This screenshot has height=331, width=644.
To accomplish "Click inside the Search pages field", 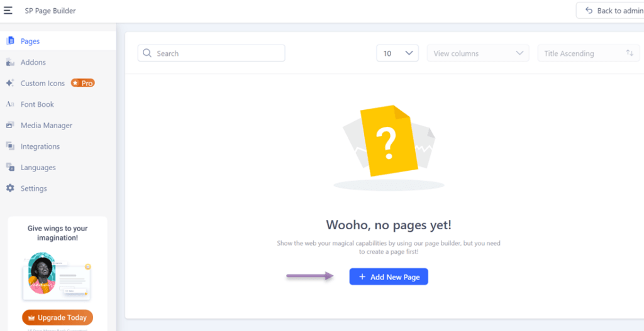I will (211, 53).
